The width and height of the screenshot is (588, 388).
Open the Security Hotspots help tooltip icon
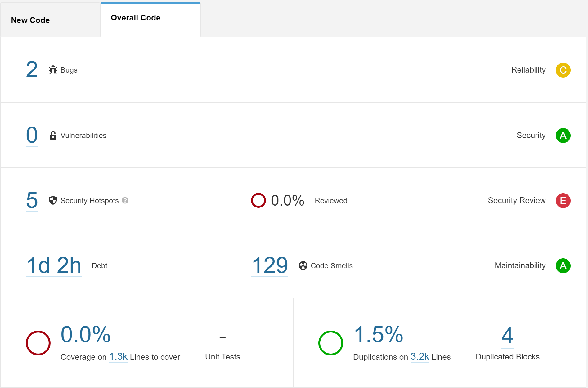pyautogui.click(x=125, y=201)
